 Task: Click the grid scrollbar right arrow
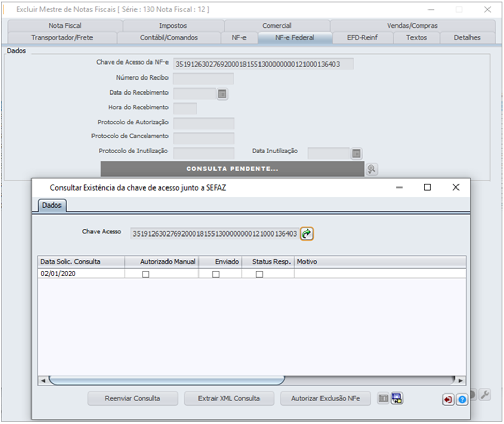[x=460, y=381]
